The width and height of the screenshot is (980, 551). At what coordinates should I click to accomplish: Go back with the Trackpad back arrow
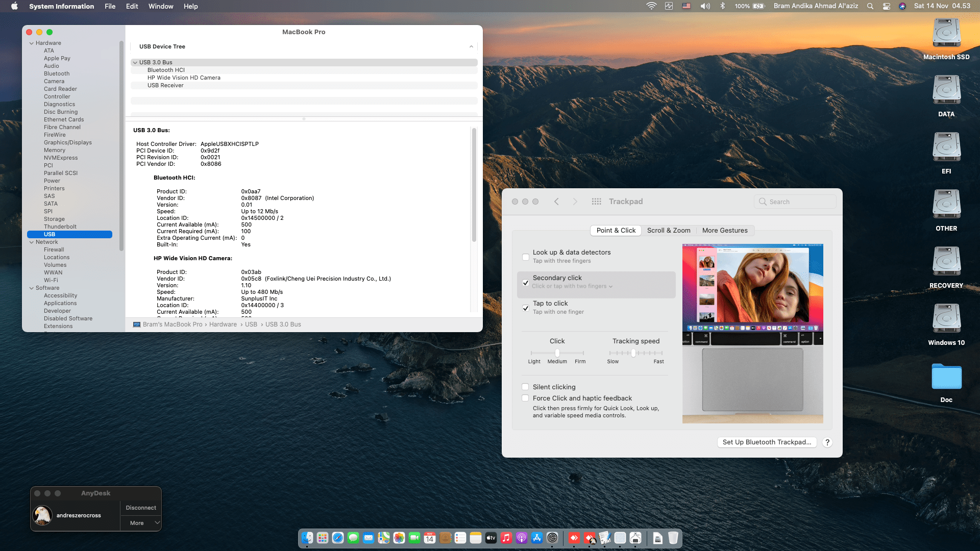[x=556, y=202]
